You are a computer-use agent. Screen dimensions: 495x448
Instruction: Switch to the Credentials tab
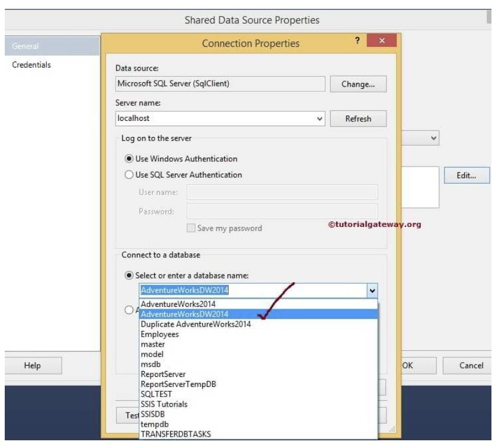(31, 65)
